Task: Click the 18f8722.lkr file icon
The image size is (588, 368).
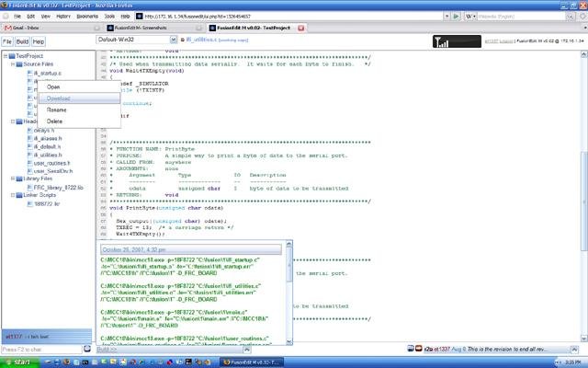Action: coord(30,204)
